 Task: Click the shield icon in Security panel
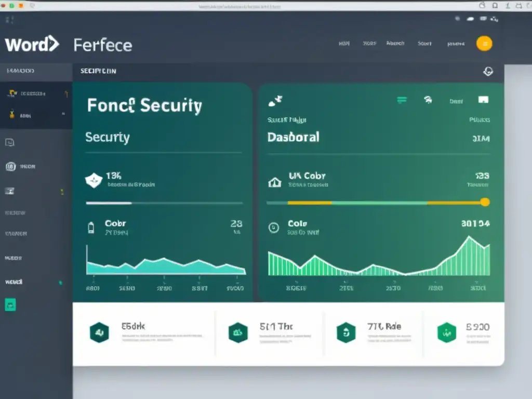[92, 180]
